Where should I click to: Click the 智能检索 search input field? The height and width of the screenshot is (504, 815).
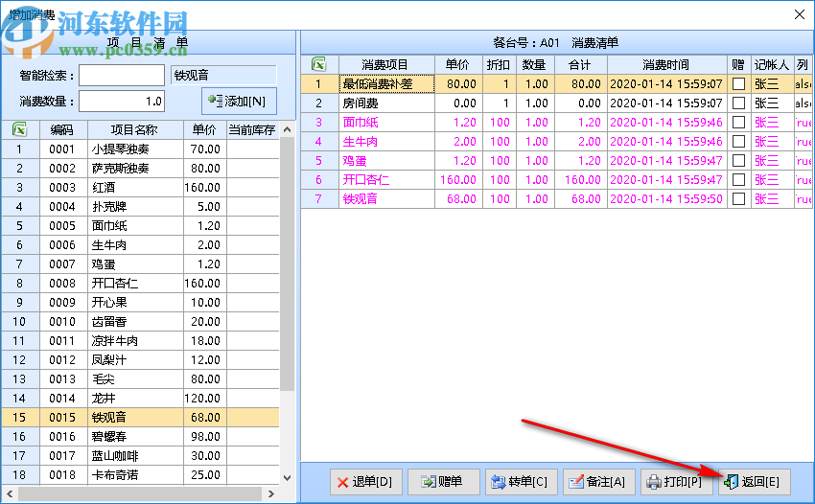pyautogui.click(x=122, y=76)
